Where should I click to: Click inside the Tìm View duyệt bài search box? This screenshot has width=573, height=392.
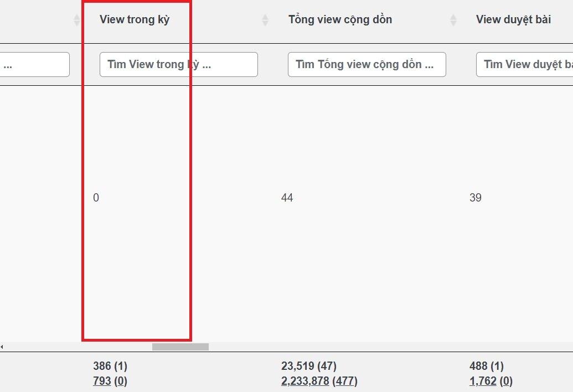click(x=526, y=64)
